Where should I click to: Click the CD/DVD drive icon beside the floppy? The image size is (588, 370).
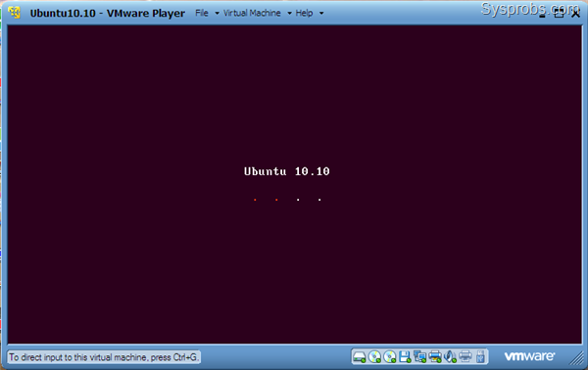click(x=390, y=356)
